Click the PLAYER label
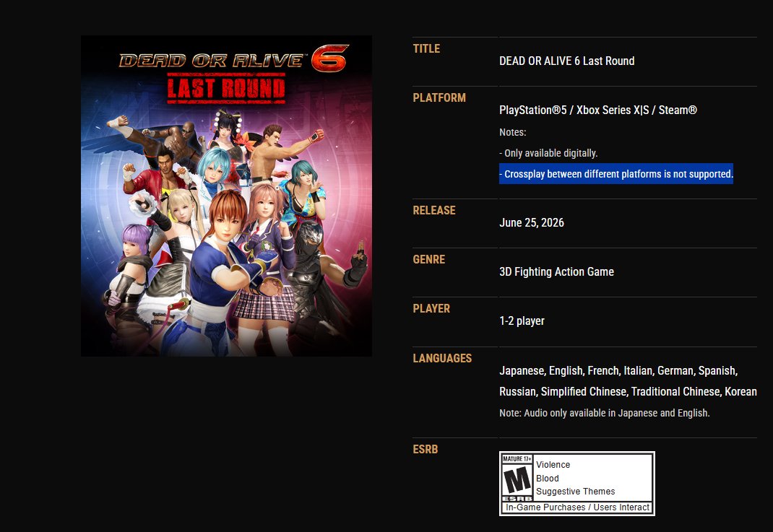This screenshot has height=532, width=773. [431, 309]
